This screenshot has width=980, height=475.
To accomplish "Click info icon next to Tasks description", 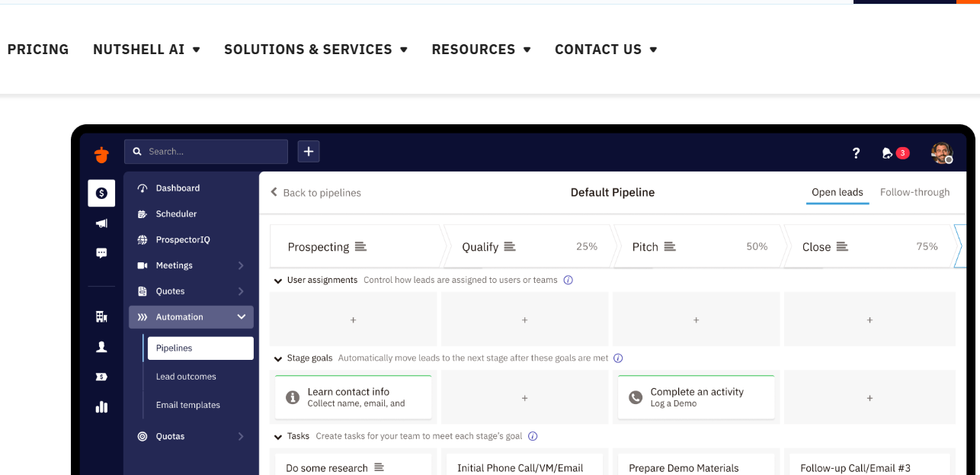I will click(533, 436).
